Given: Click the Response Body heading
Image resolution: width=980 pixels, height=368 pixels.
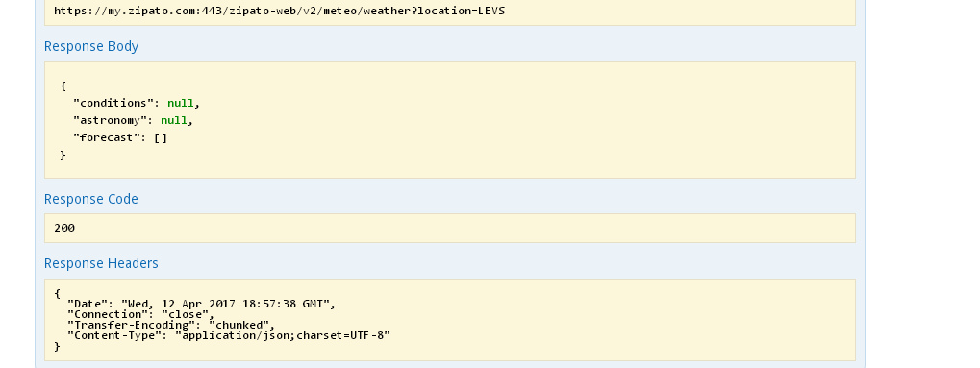Looking at the screenshot, I should click(x=91, y=46).
